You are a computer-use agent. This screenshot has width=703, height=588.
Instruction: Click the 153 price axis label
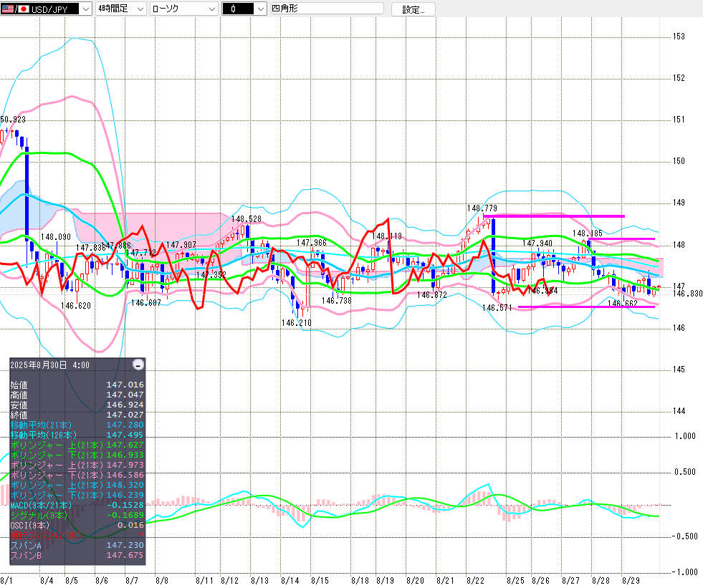[x=679, y=37]
